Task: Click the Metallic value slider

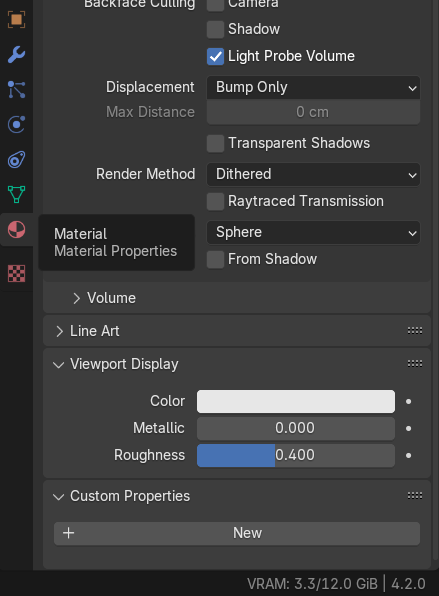Action: point(296,428)
